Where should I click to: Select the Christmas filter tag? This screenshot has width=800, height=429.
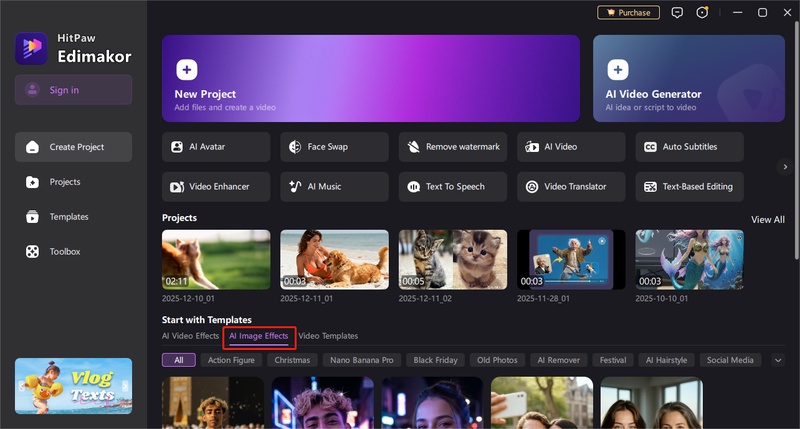292,360
